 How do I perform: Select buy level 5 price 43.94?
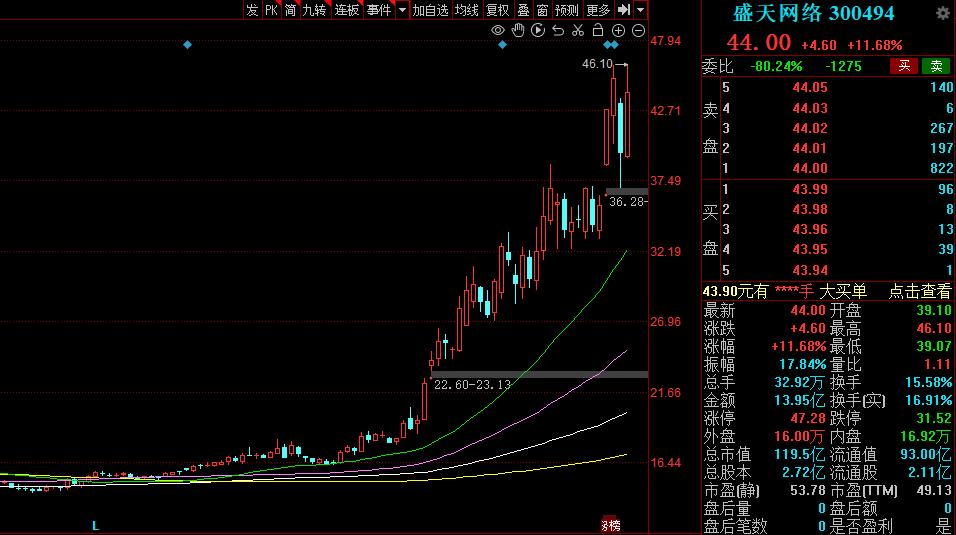[810, 270]
